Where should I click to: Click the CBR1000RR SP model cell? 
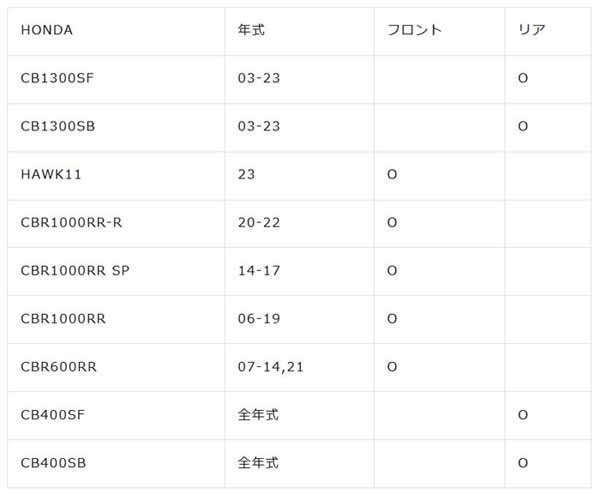click(75, 270)
